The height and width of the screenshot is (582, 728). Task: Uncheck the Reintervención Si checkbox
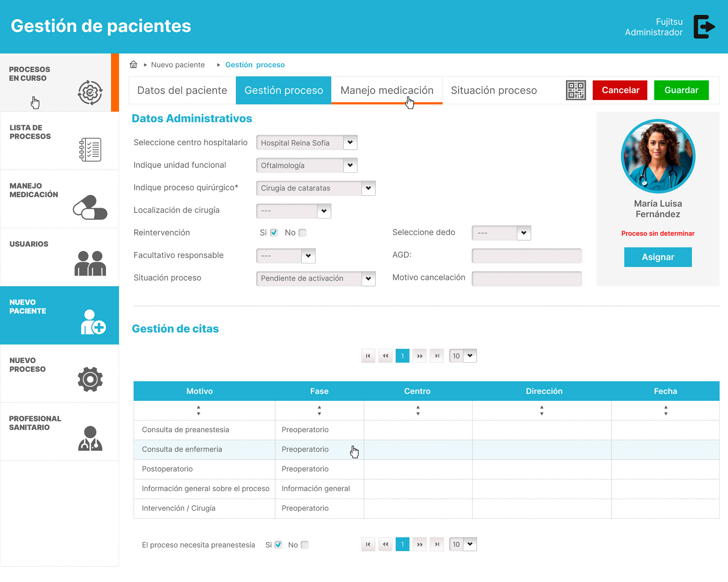click(x=274, y=233)
